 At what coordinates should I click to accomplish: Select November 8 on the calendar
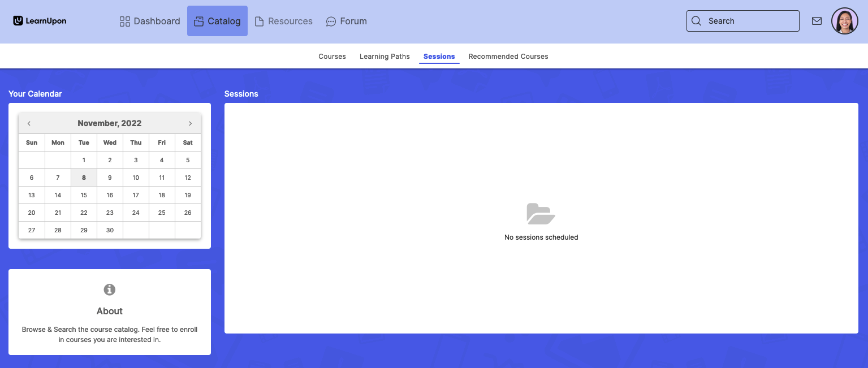click(x=84, y=177)
